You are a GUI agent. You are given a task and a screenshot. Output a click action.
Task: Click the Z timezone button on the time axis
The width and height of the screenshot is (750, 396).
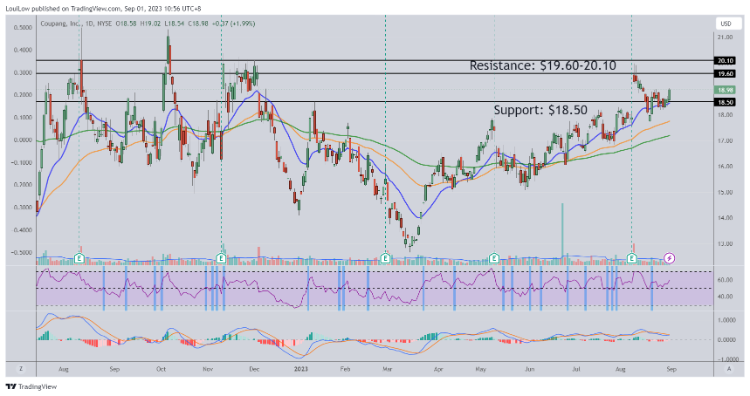coord(21,369)
